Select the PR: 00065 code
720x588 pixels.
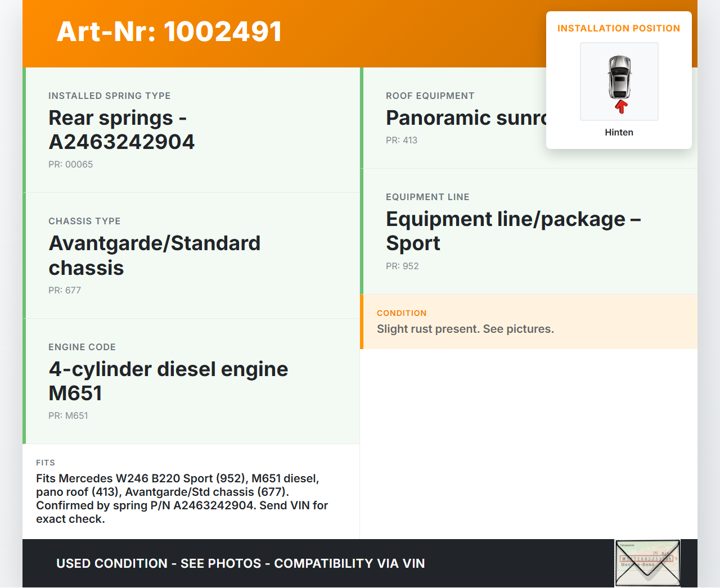pyautogui.click(x=70, y=164)
